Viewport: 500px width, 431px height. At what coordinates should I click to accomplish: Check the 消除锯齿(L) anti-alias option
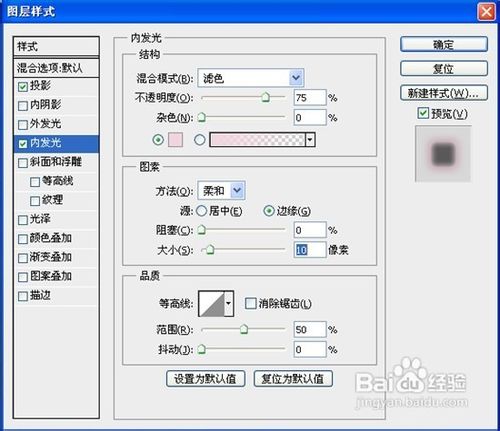click(250, 303)
